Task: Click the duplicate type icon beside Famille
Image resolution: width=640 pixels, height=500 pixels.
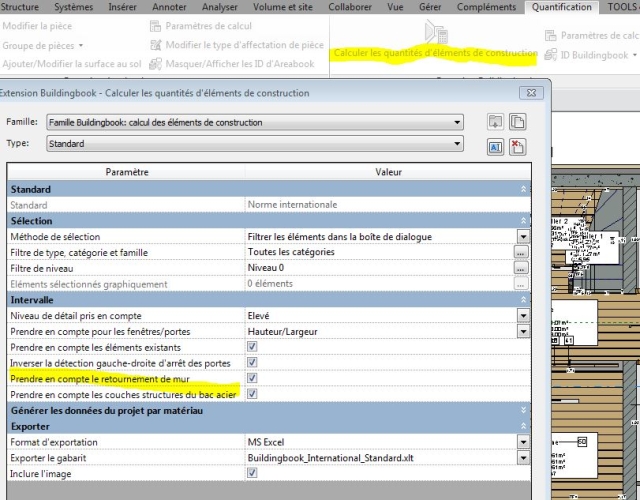Action: click(518, 122)
